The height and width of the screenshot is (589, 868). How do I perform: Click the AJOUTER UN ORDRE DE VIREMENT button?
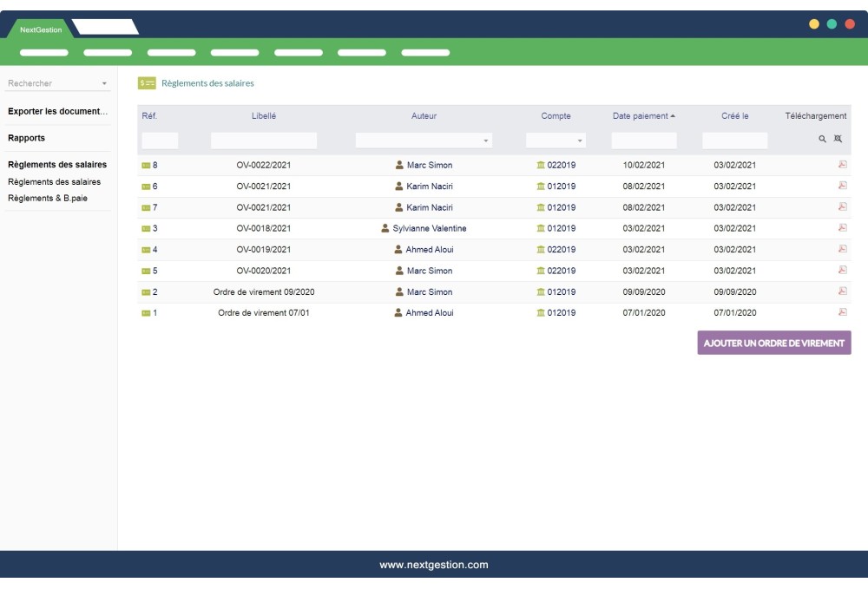tap(775, 344)
